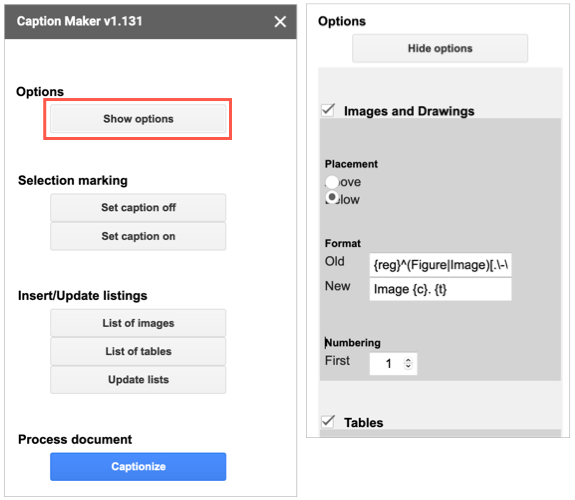Click Set caption off button
The height and width of the screenshot is (500, 575).
point(138,207)
